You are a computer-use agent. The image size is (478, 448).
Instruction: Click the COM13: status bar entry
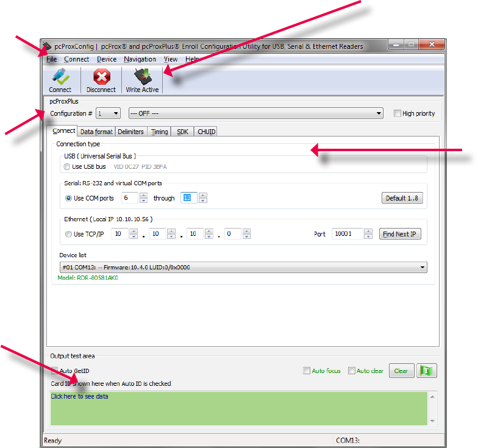coord(348,440)
